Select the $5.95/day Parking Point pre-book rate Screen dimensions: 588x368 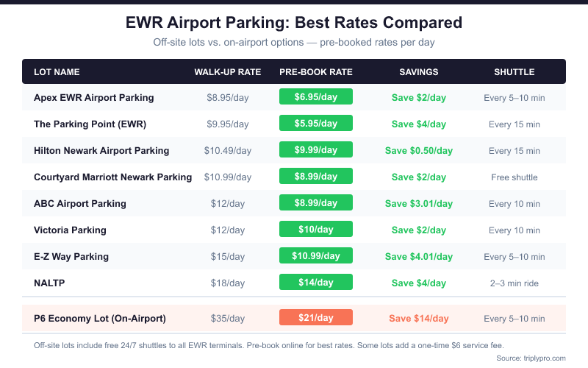point(316,124)
